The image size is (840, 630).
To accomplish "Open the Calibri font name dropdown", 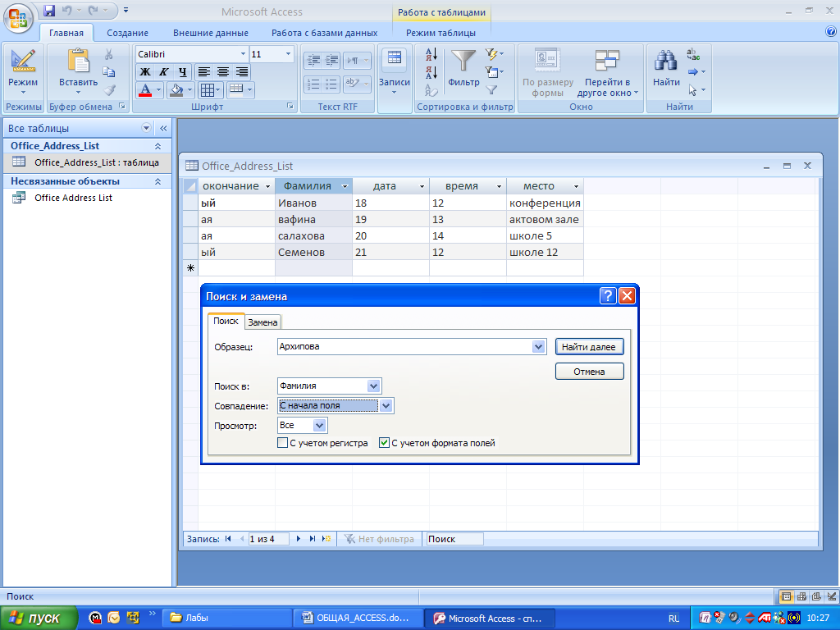I will (243, 54).
